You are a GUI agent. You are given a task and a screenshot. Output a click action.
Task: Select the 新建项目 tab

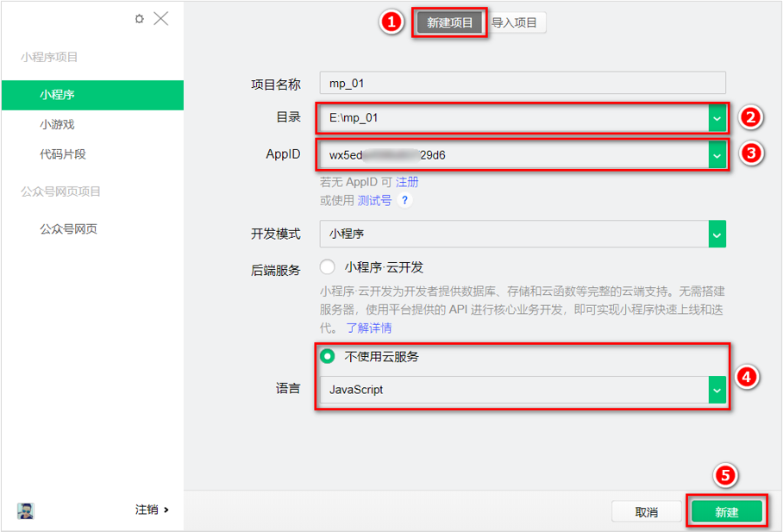[449, 22]
